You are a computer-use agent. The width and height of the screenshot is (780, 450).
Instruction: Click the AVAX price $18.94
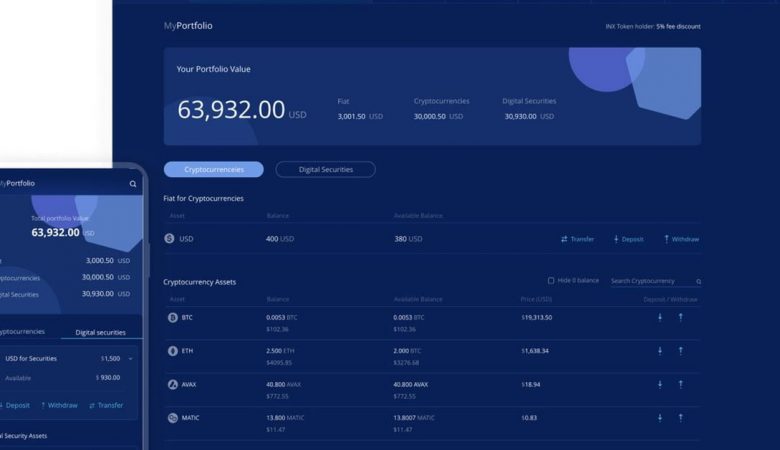point(530,384)
